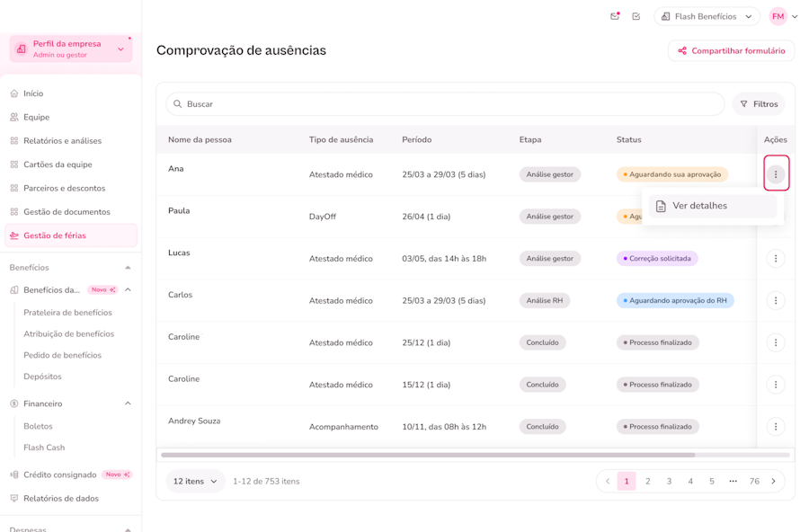Open Relatórios e análises in sidebar
This screenshot has width=809, height=532.
coord(62,141)
